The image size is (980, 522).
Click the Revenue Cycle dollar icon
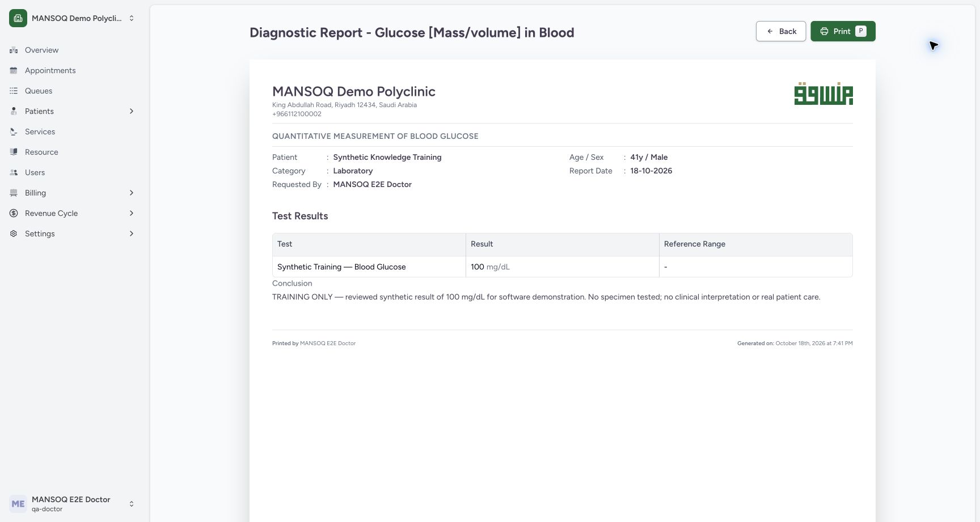coord(14,213)
